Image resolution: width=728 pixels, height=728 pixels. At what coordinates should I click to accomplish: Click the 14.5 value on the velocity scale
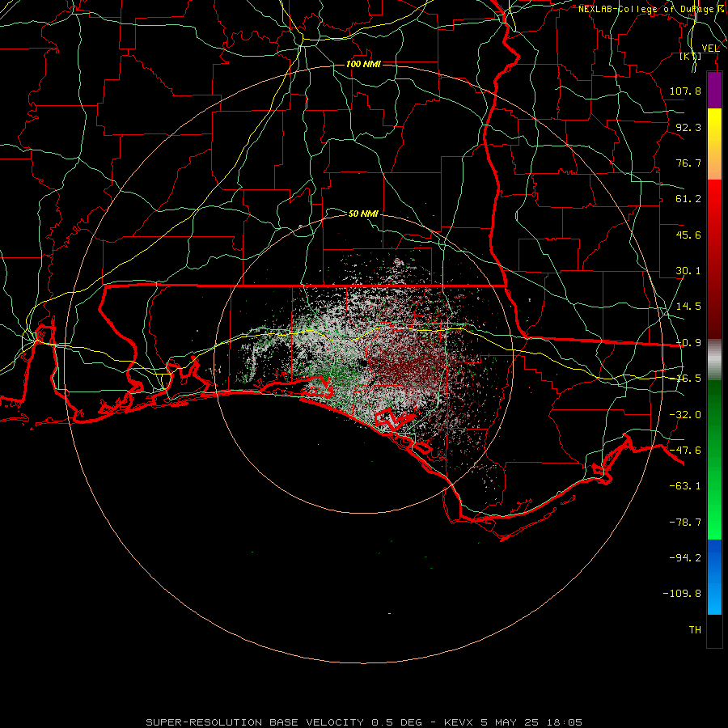(x=688, y=307)
